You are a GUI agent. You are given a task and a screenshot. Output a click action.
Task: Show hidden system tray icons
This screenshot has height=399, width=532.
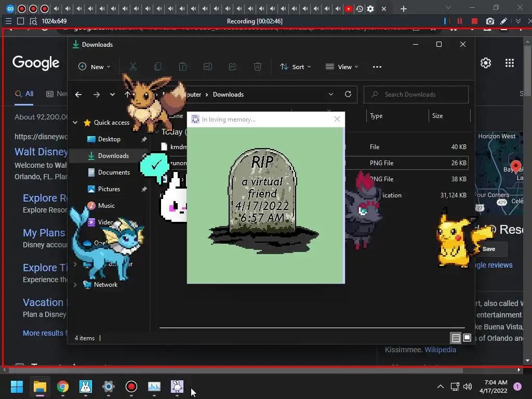click(x=441, y=387)
